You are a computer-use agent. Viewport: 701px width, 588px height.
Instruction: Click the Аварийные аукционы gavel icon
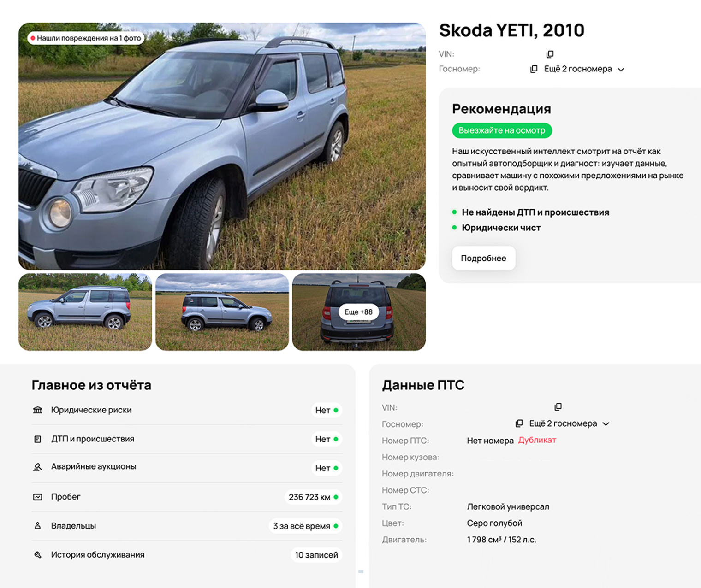[x=38, y=467]
